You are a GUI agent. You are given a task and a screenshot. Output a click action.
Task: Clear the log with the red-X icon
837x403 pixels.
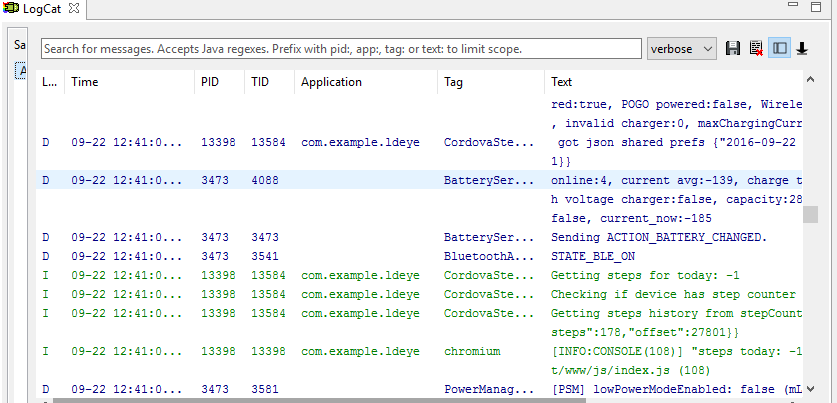pyautogui.click(x=756, y=49)
